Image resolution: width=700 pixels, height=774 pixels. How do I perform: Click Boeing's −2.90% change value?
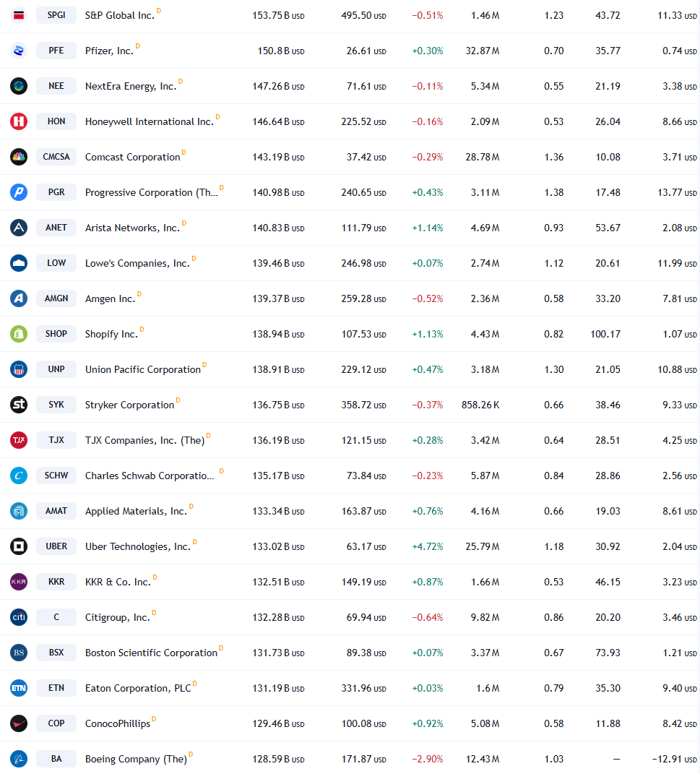(x=428, y=759)
